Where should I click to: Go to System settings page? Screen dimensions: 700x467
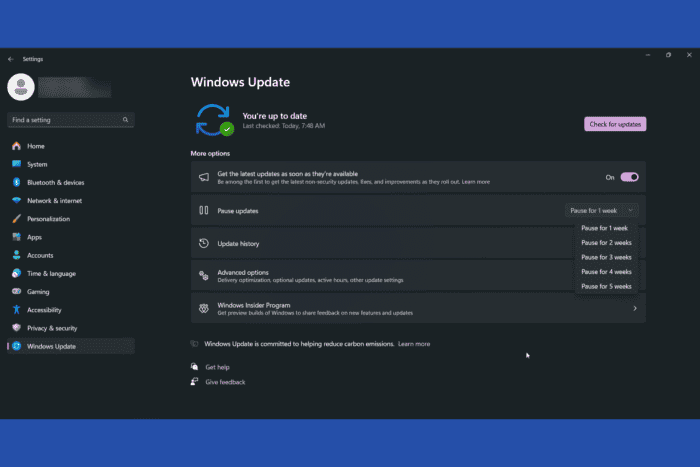pos(71,164)
